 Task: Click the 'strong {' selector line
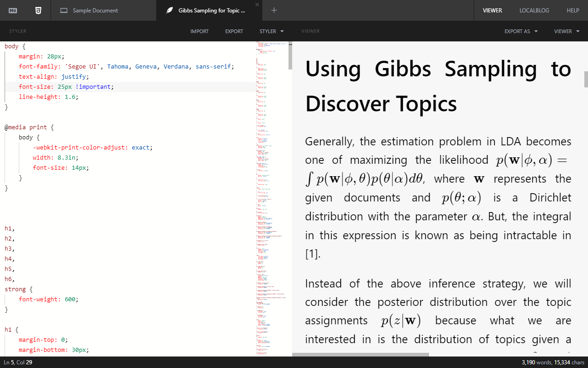[x=19, y=289]
